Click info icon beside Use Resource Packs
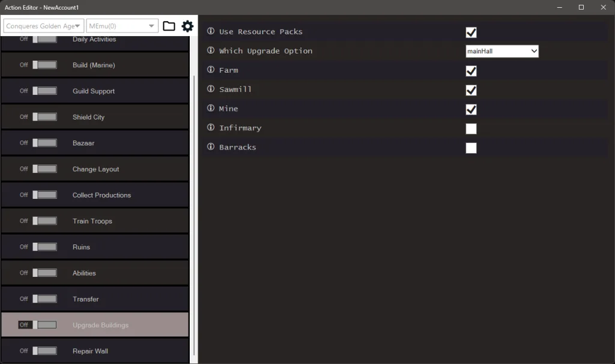The width and height of the screenshot is (615, 364). [211, 31]
